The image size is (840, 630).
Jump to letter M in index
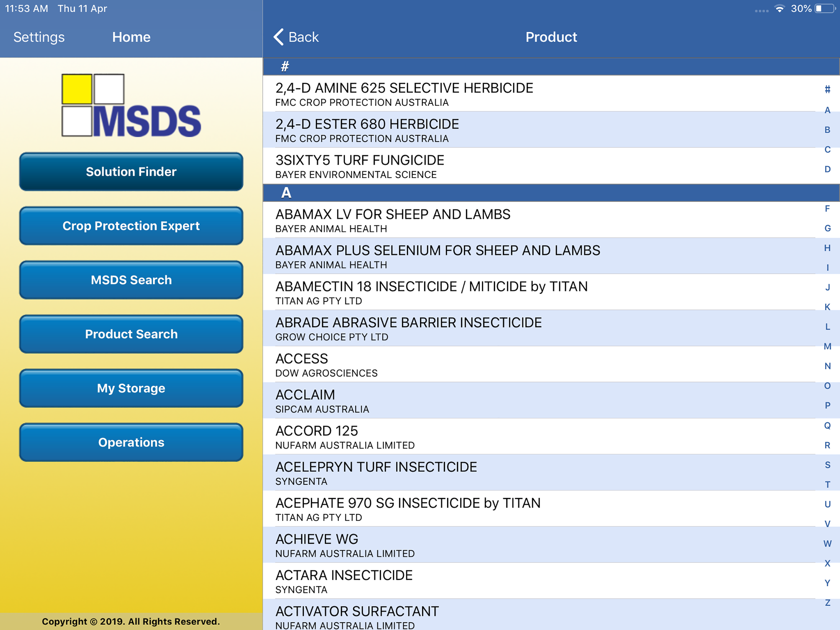click(x=827, y=347)
